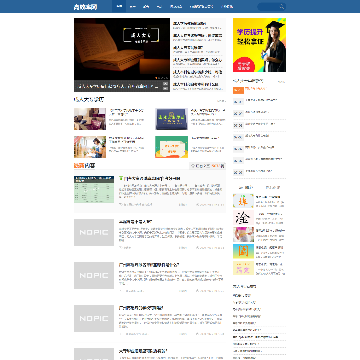Open the graduate woman banner advertisement
Image resolution: width=360 pixels, height=360 pixels.
click(x=259, y=45)
